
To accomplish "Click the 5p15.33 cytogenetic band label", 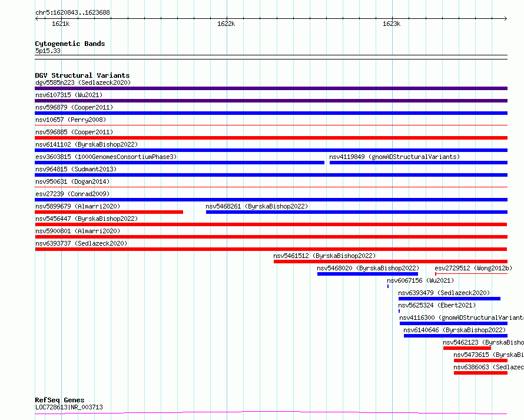I will coord(48,51).
